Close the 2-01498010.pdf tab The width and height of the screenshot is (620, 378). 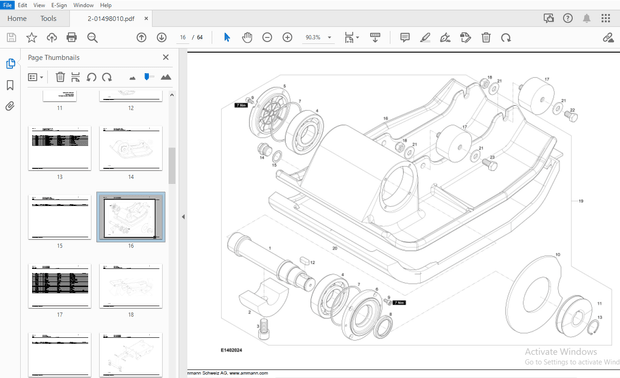tap(146, 19)
